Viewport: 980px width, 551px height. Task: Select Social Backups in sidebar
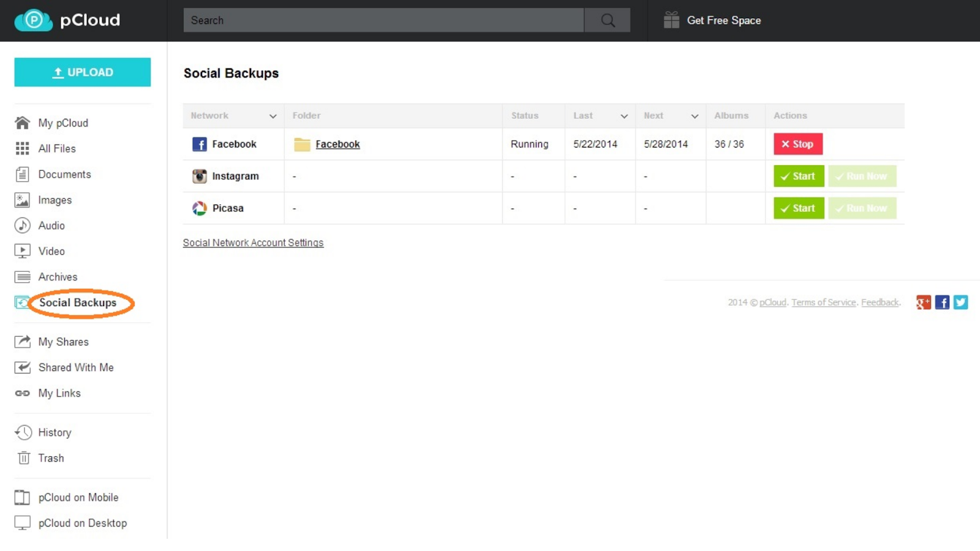[78, 302]
